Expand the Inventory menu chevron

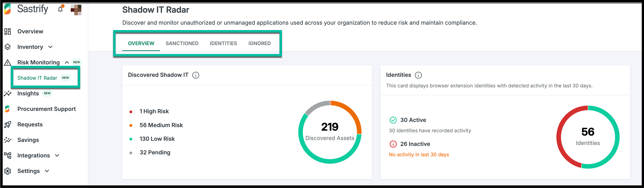50,47
